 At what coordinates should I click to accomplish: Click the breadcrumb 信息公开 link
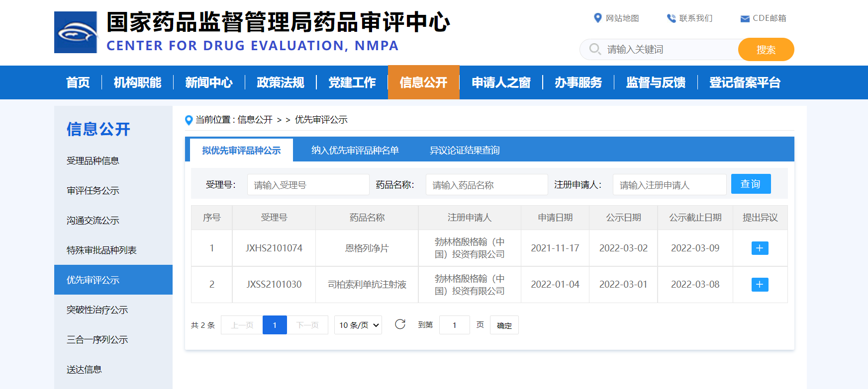(255, 120)
